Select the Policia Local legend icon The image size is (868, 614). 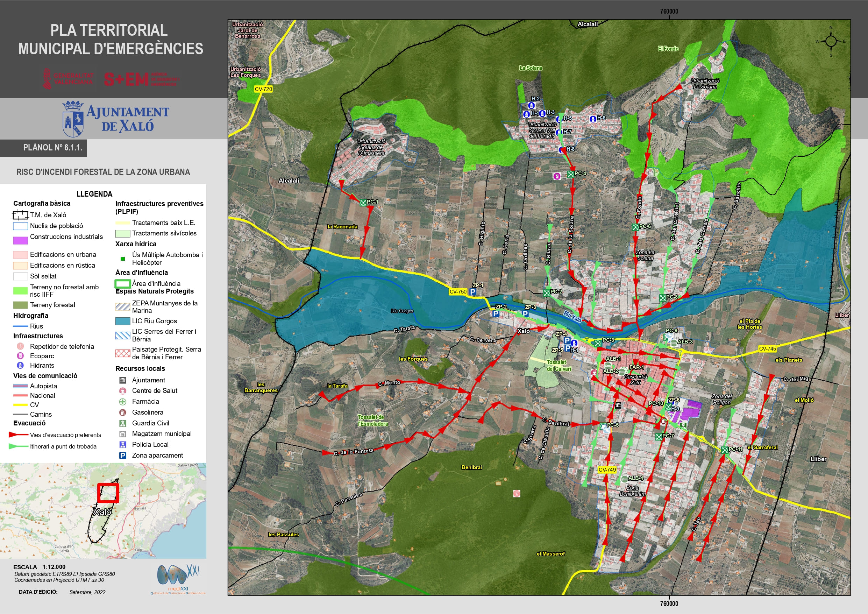coord(122,445)
